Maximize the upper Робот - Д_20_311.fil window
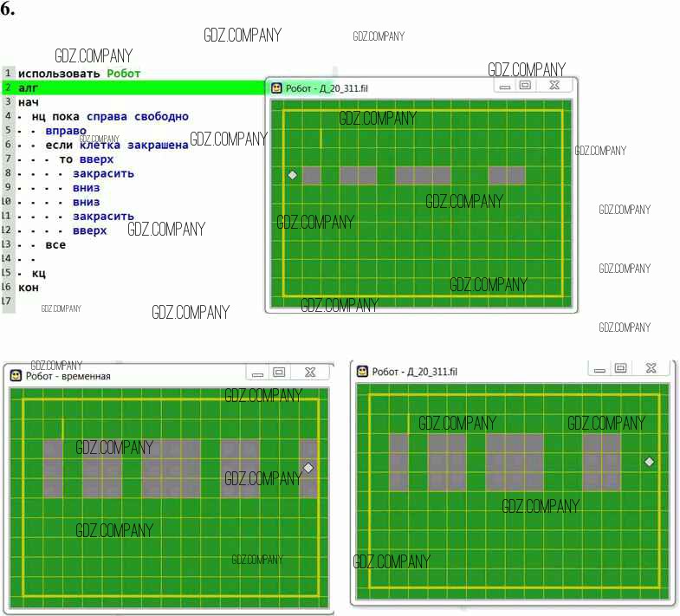 pyautogui.click(x=525, y=86)
